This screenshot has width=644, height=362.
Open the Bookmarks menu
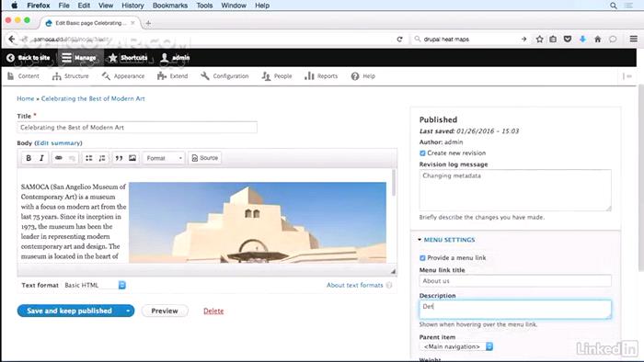click(x=170, y=6)
